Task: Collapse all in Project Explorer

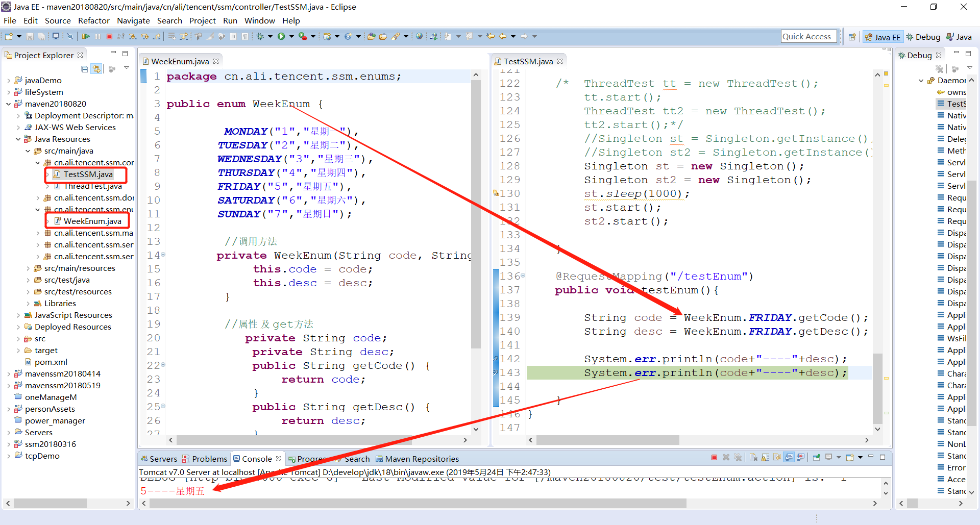Action: click(x=85, y=68)
